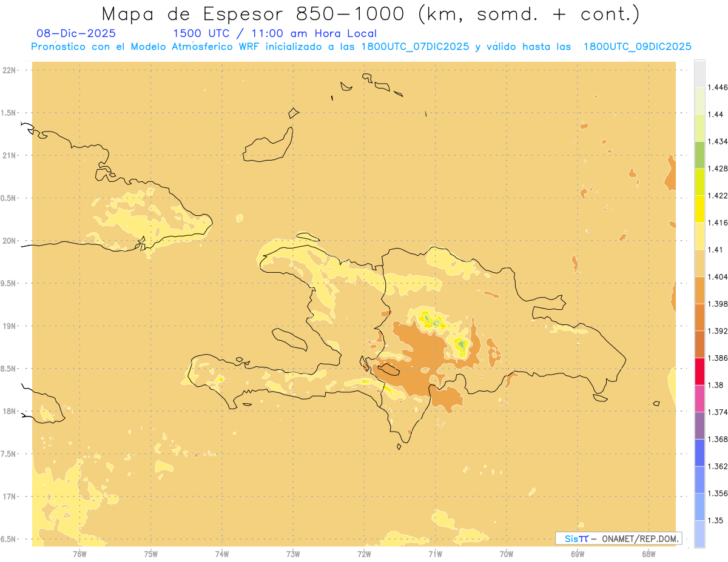
Task: Click the 73W longitude label
Action: tap(293, 554)
